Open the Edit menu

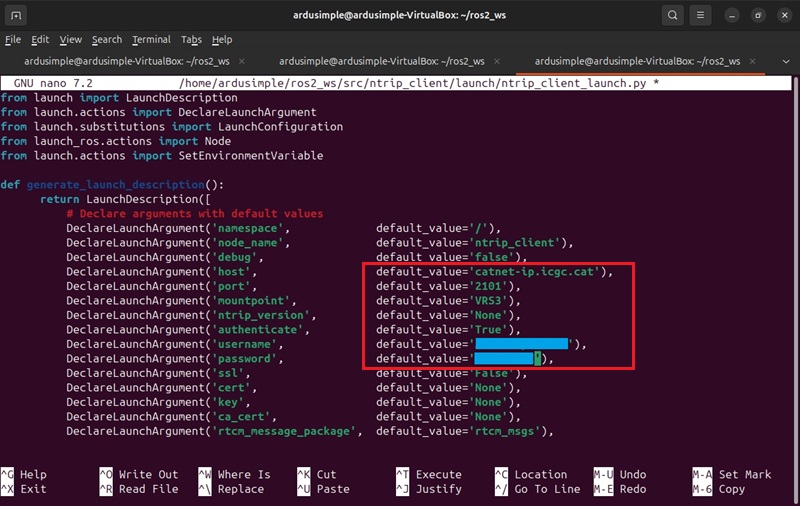(40, 39)
